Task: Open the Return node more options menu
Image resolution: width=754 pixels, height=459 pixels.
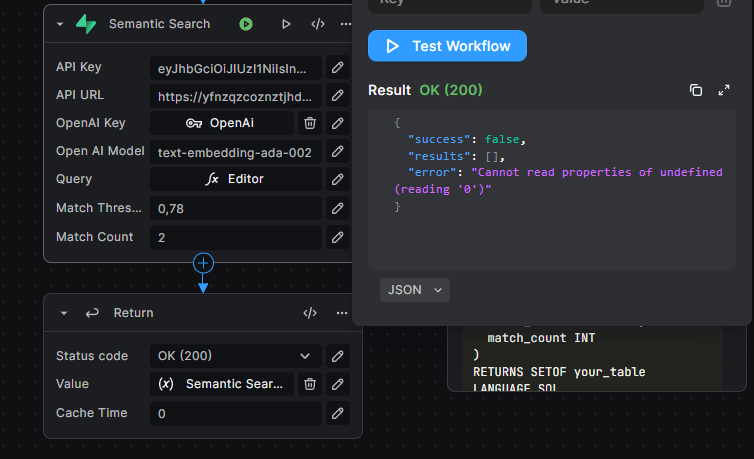Action: (342, 313)
